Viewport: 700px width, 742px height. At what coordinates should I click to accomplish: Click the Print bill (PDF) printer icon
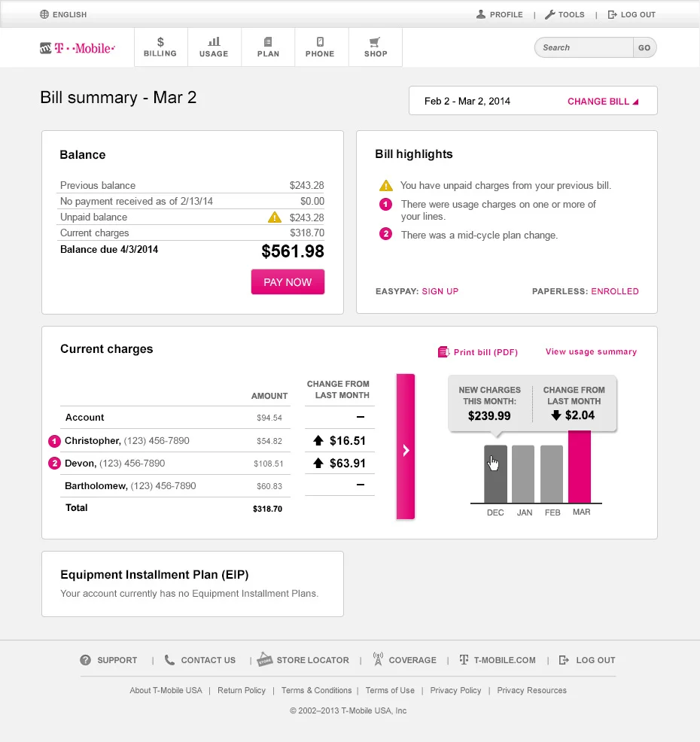click(x=442, y=351)
